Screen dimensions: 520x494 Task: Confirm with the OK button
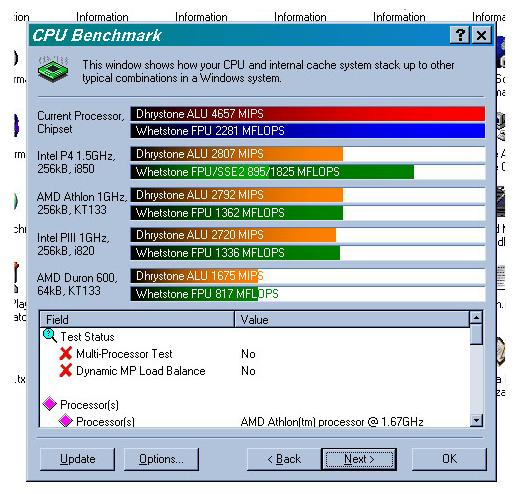[449, 459]
